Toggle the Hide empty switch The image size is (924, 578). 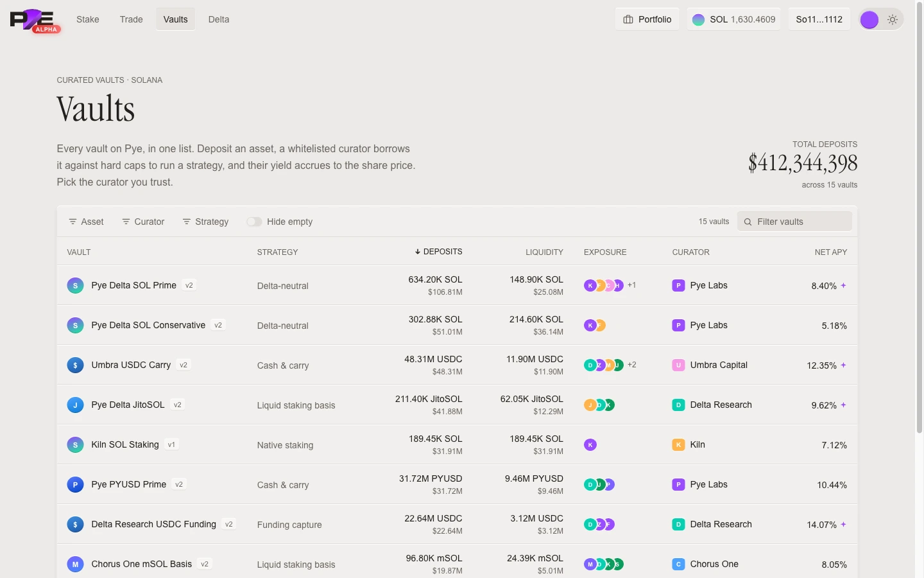[254, 222]
